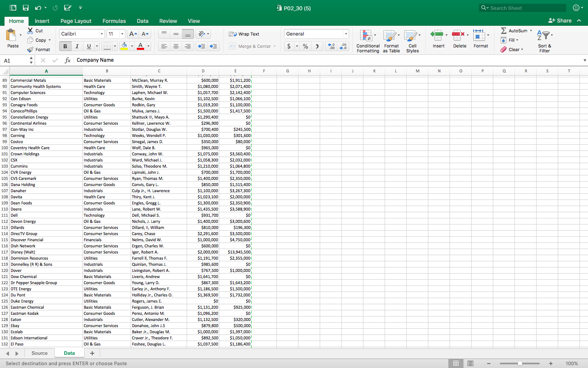Click the Borders icon
This screenshot has height=368, width=588.
[x=107, y=46]
